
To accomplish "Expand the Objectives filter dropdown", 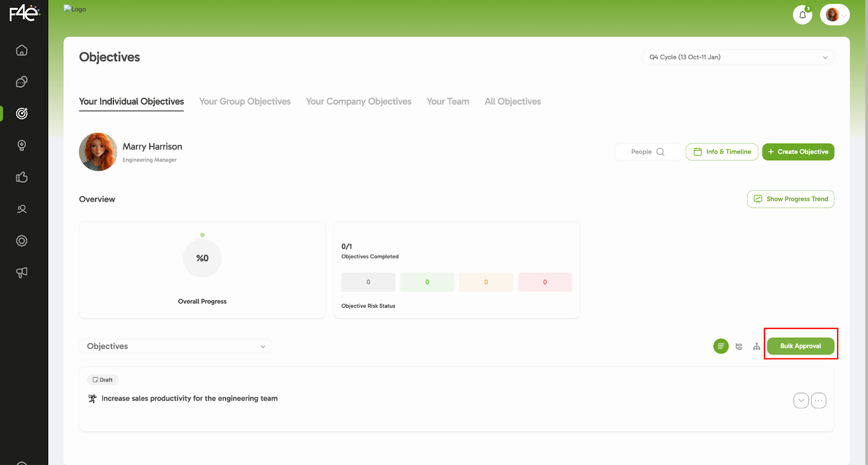I will point(175,346).
